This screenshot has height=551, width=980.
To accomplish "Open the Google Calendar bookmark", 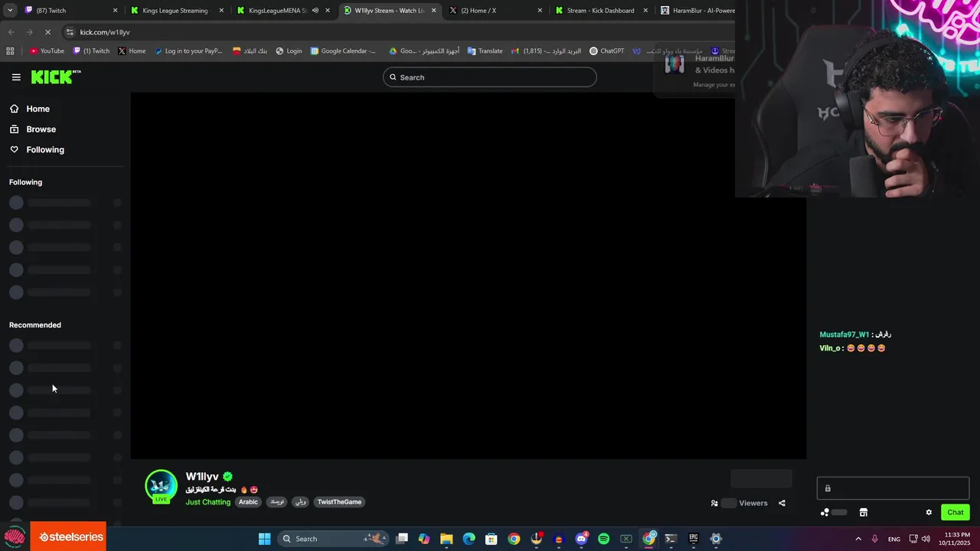I will pos(343,51).
